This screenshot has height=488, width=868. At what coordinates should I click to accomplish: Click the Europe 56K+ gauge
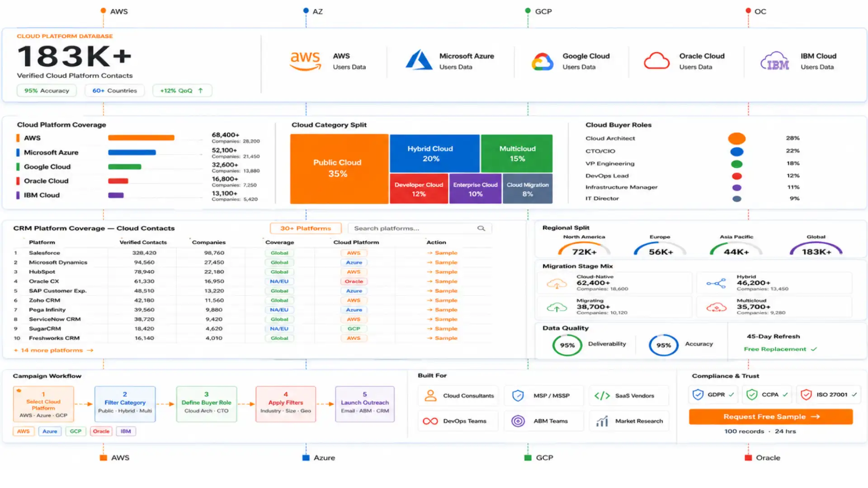pyautogui.click(x=660, y=249)
